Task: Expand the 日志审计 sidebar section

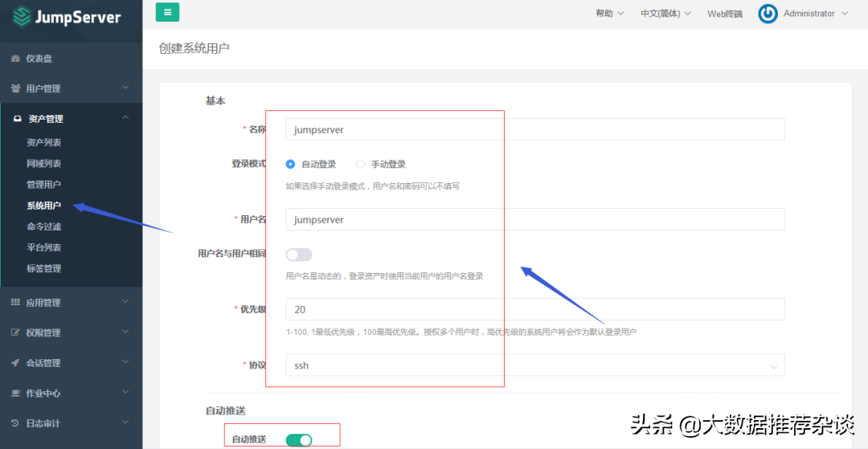Action: click(71, 423)
